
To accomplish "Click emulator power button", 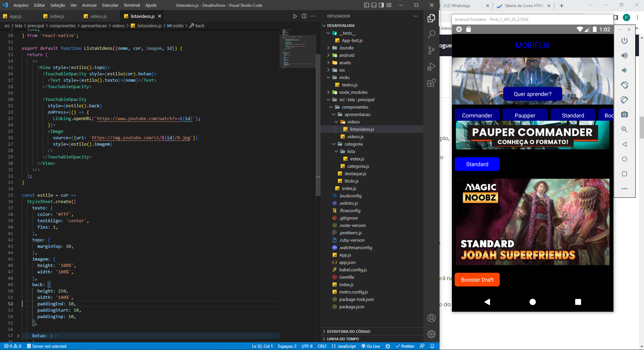I will click(624, 41).
